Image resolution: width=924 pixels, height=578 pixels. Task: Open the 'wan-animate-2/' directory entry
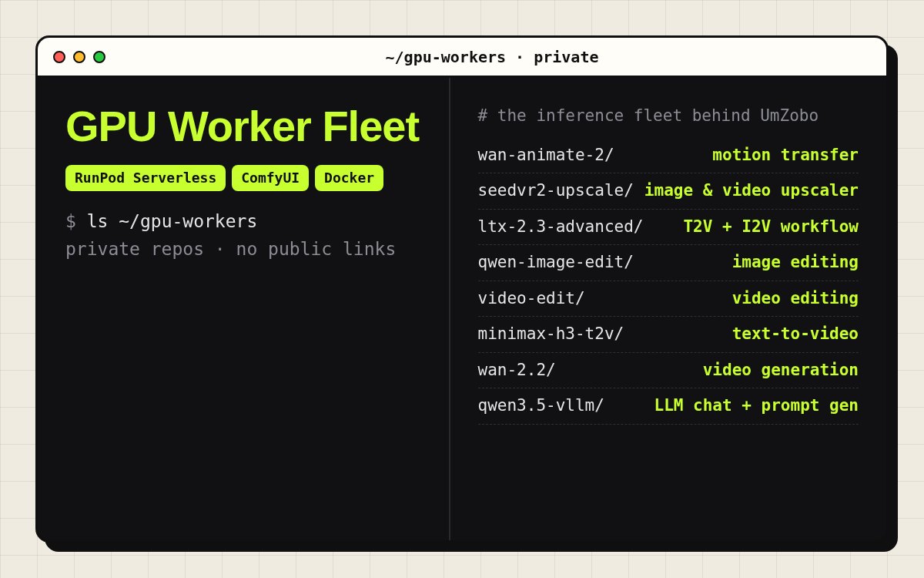click(546, 155)
